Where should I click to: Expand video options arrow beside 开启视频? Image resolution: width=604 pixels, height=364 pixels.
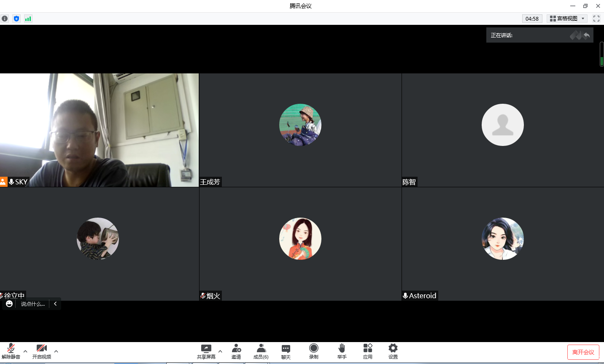(56, 351)
